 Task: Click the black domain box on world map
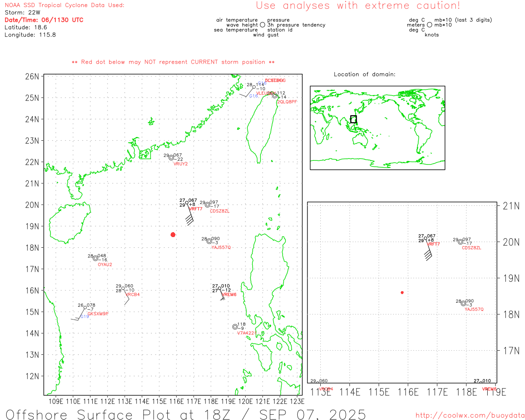click(354, 119)
